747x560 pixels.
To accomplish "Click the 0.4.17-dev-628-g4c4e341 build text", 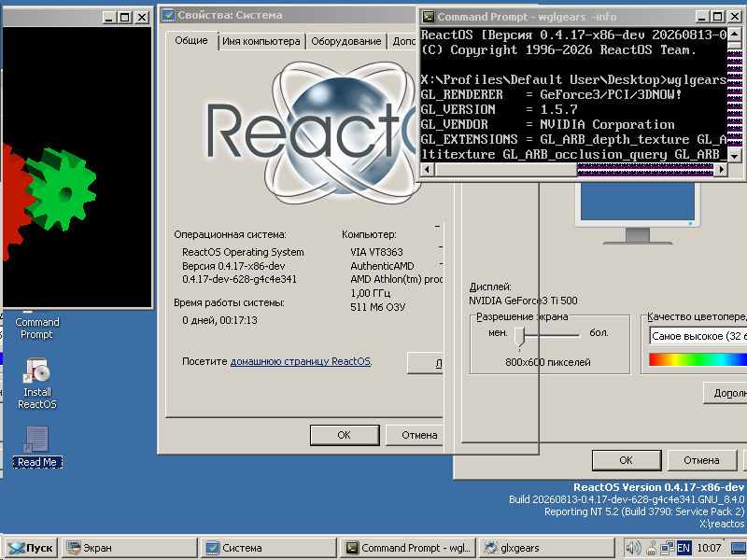I will click(x=239, y=279).
